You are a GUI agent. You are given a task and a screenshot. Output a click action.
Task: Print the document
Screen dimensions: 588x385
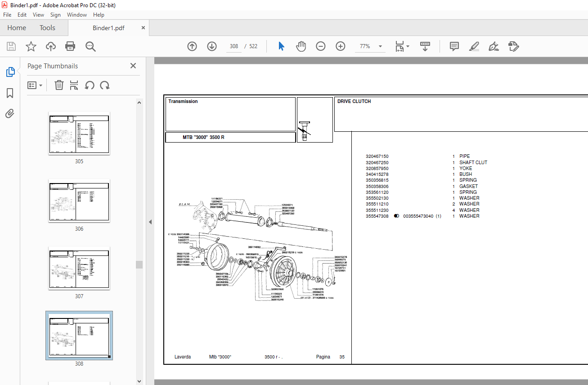(70, 46)
